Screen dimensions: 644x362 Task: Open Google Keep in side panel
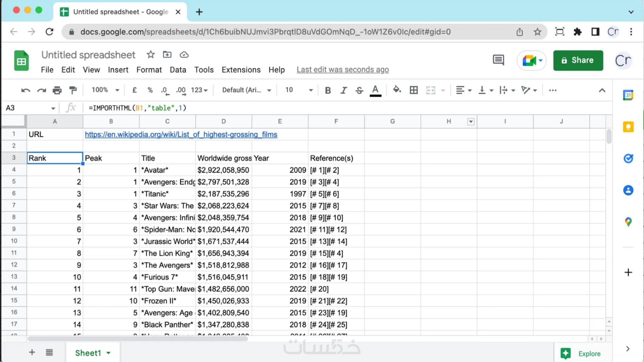(628, 127)
